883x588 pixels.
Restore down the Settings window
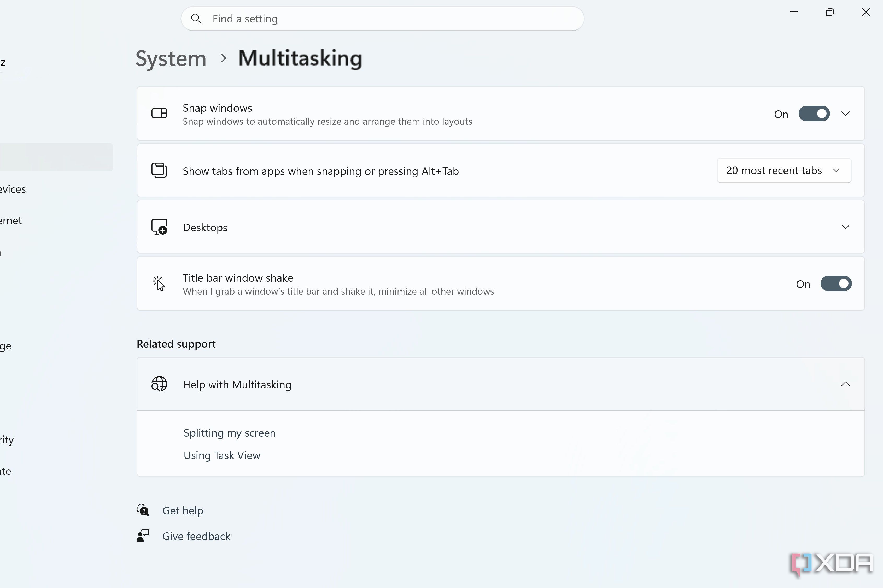(830, 12)
